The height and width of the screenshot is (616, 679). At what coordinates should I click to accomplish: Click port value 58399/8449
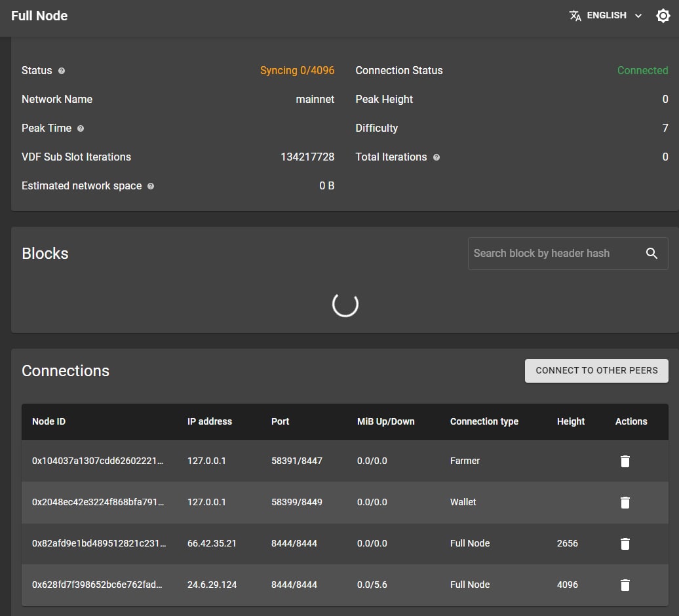(x=297, y=502)
